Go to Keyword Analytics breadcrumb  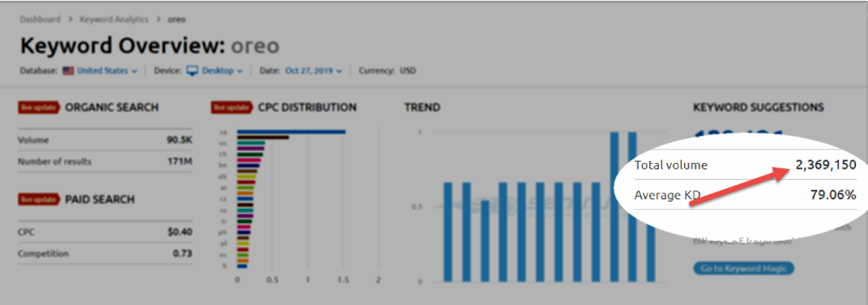tap(114, 19)
